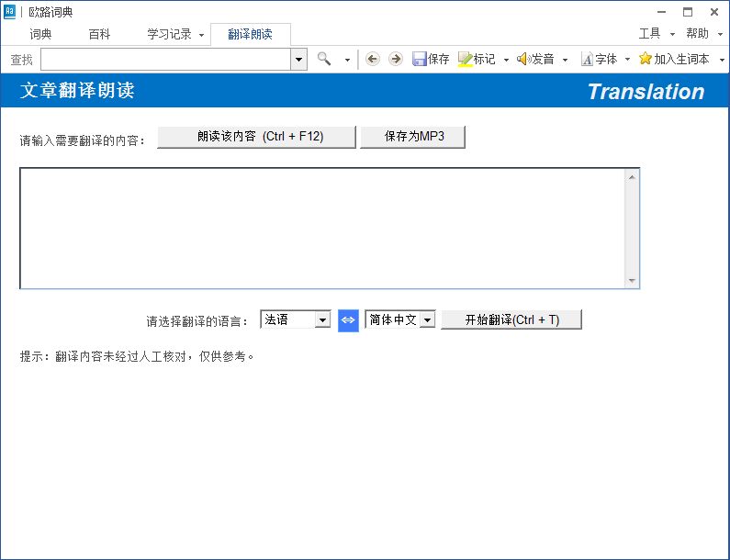Click the 保存为MP3 button
The width and height of the screenshot is (730, 560).
[x=413, y=137]
